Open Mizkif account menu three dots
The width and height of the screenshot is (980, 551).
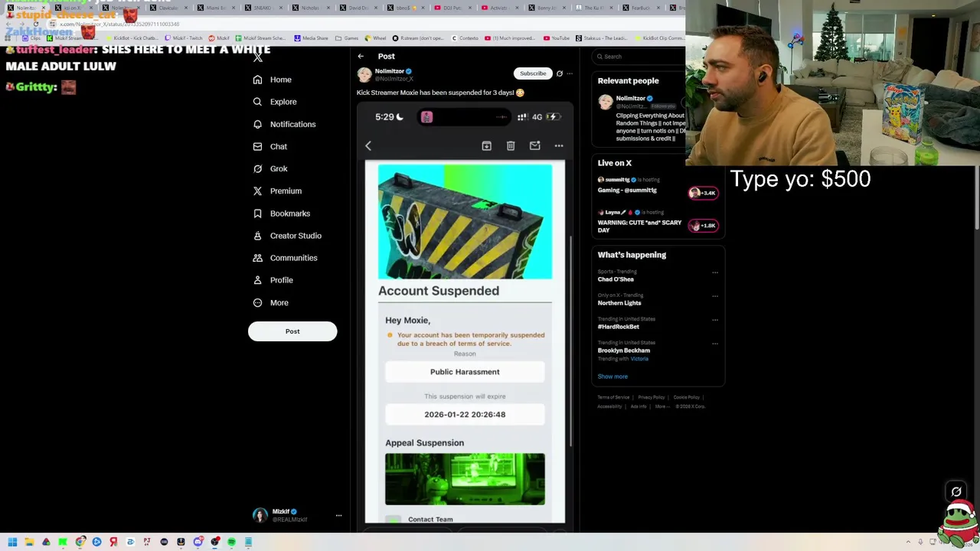point(338,516)
